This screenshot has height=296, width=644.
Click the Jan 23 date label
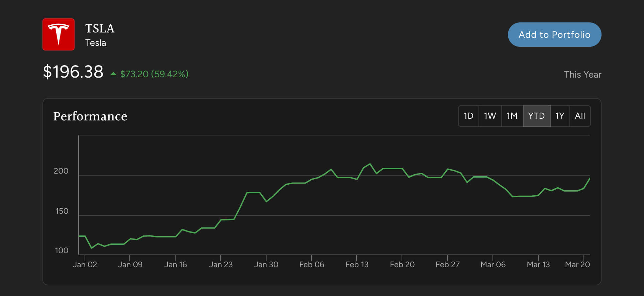(x=221, y=265)
